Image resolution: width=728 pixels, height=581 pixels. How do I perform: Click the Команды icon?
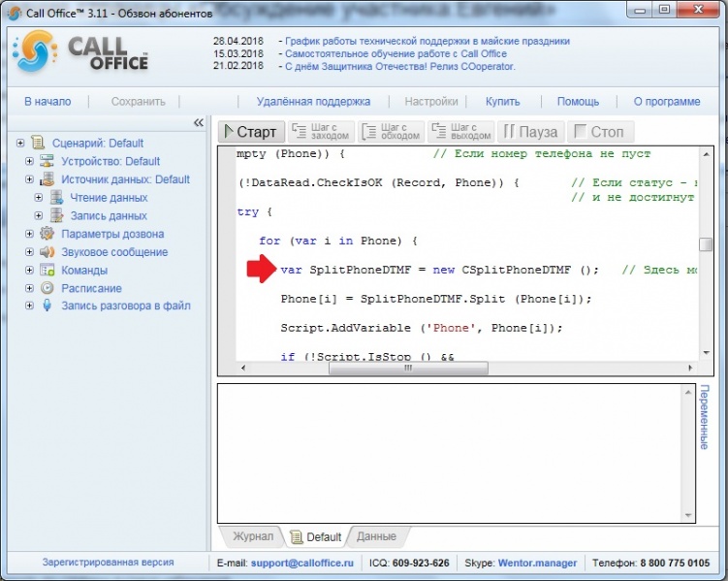point(47,270)
